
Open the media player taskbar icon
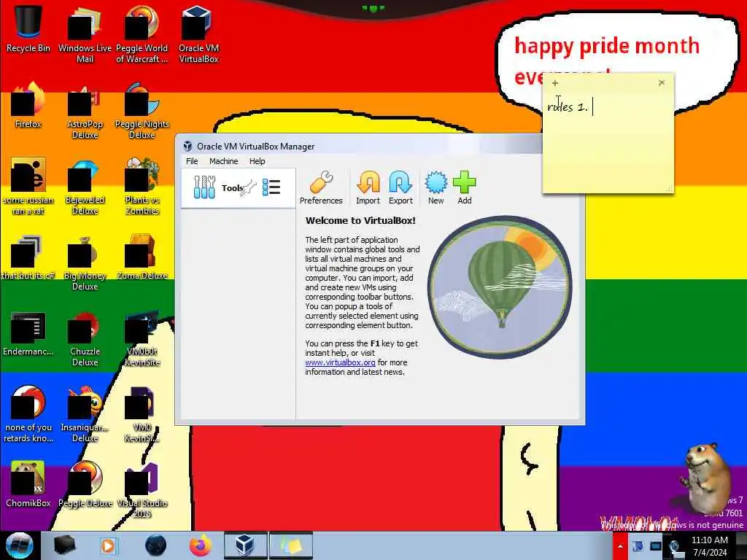coord(108,545)
